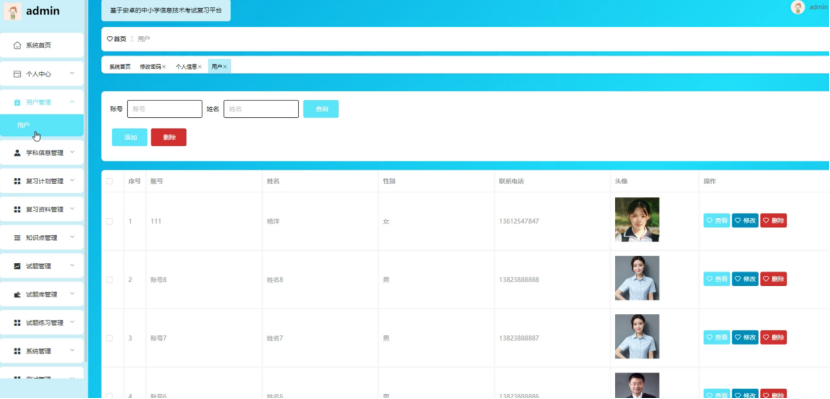Click the 姓名7 name cell
The image size is (830, 399).
coord(275,338)
